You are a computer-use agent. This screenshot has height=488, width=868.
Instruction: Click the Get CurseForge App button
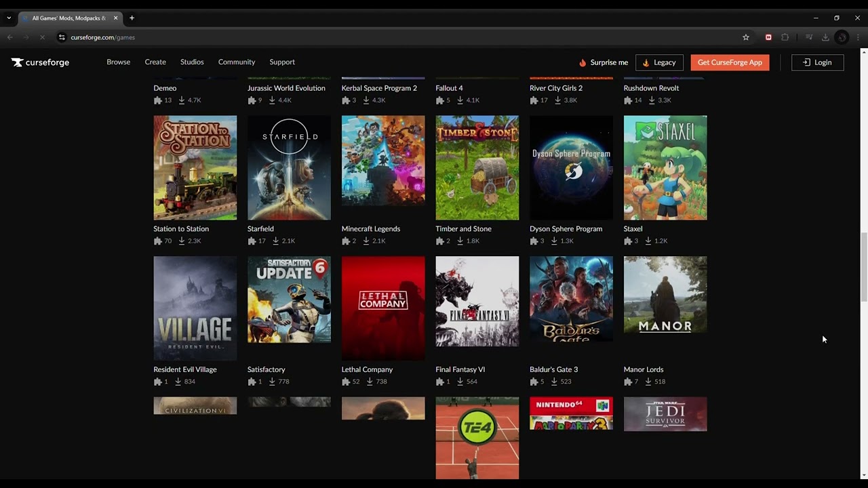pyautogui.click(x=730, y=62)
